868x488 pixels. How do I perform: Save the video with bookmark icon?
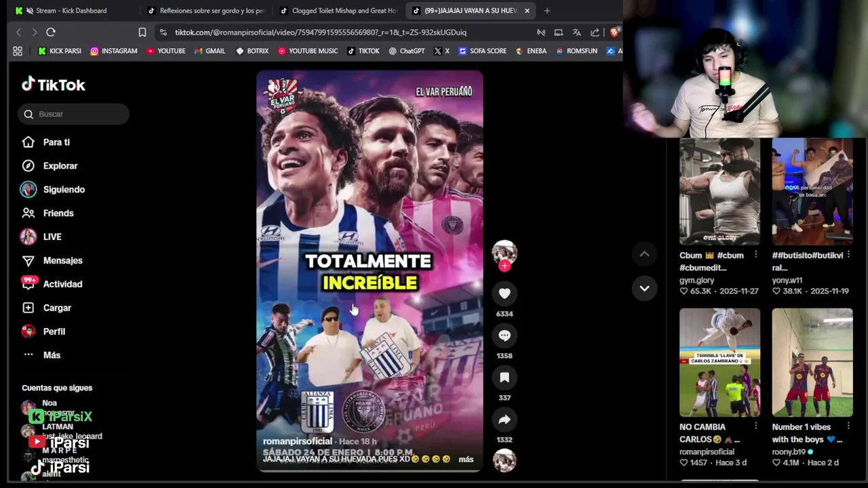point(505,378)
